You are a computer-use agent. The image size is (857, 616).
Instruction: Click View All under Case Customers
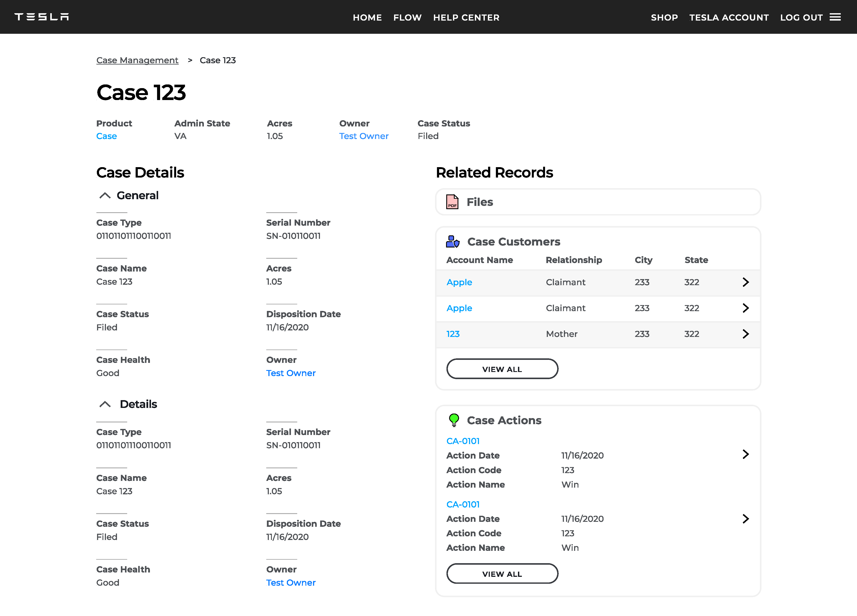[502, 369]
